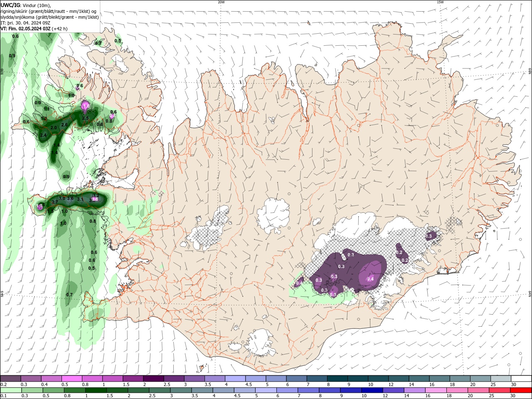Click the '15W' longitude label
This screenshot has height=399, width=532.
[440, 2]
